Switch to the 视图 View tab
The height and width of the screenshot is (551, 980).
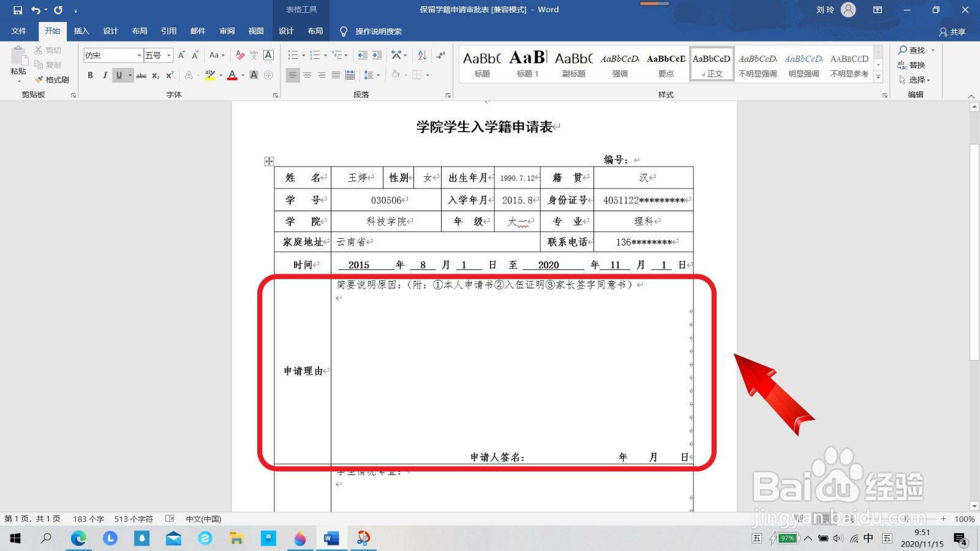click(256, 31)
